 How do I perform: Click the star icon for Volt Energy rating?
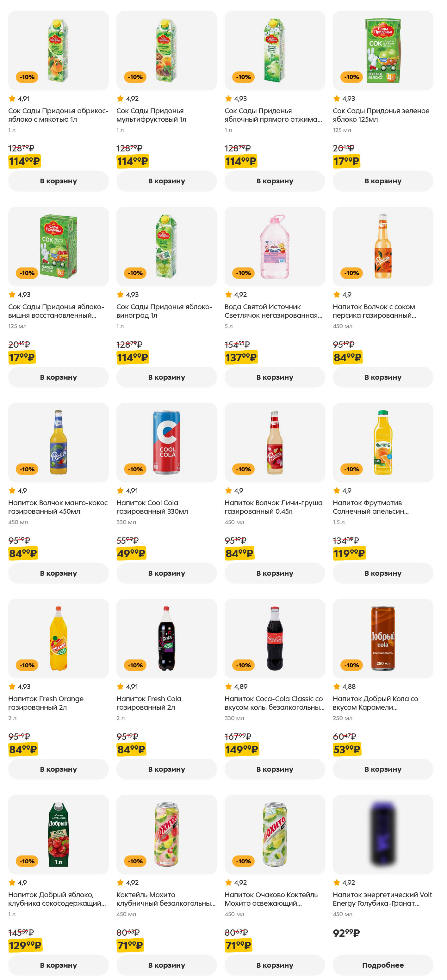click(337, 883)
